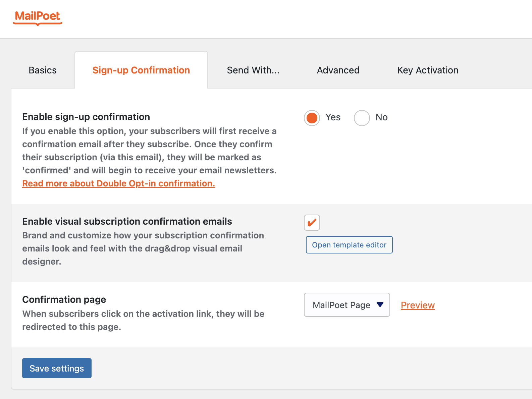Image resolution: width=532 pixels, height=399 pixels.
Task: Open the Double Opt-in confirmation link
Action: [x=118, y=183]
